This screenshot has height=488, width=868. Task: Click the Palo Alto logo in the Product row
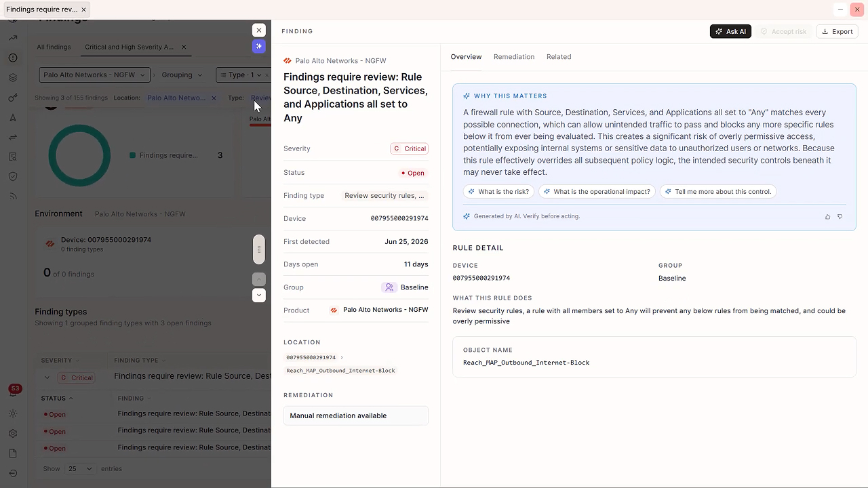pos(334,310)
